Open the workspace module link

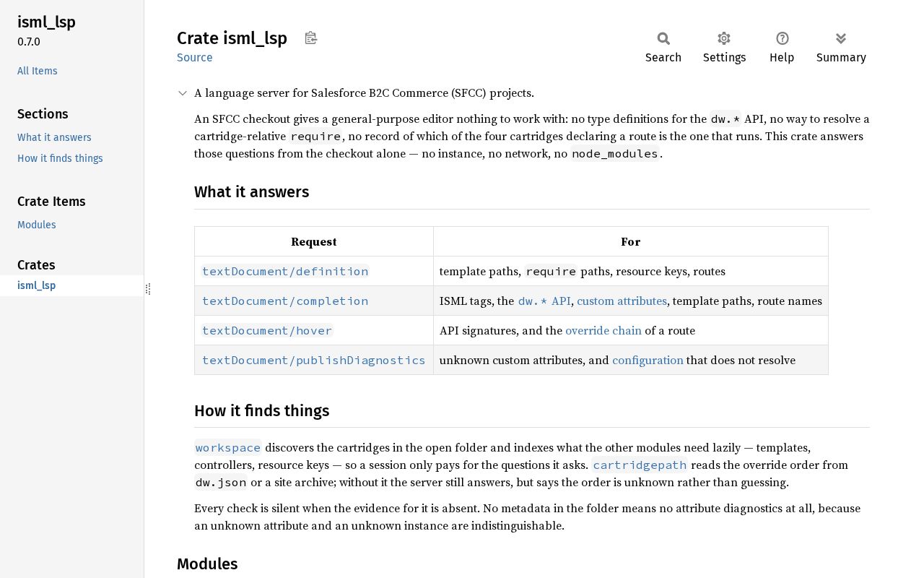point(228,447)
